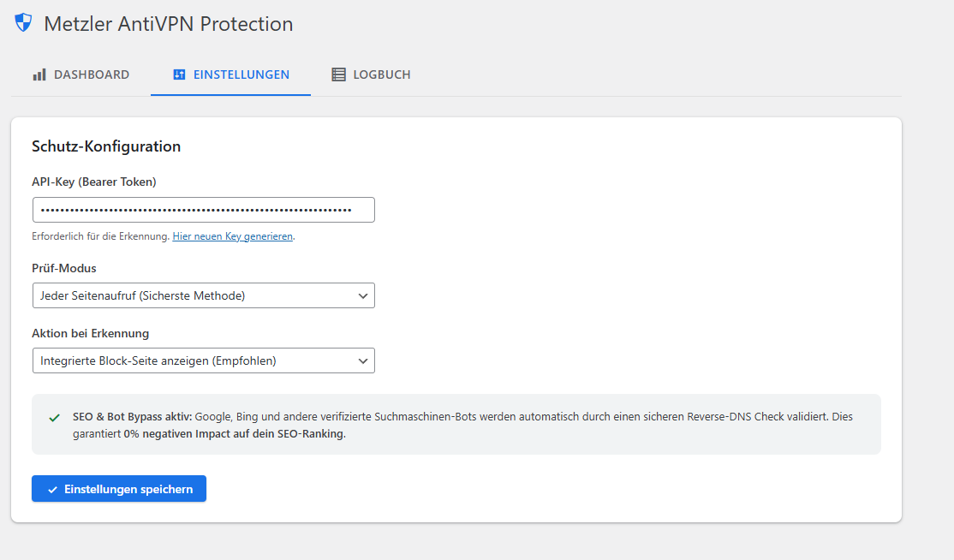Click the 'Prüf-Modus' label
The image size is (954, 560).
click(x=64, y=268)
